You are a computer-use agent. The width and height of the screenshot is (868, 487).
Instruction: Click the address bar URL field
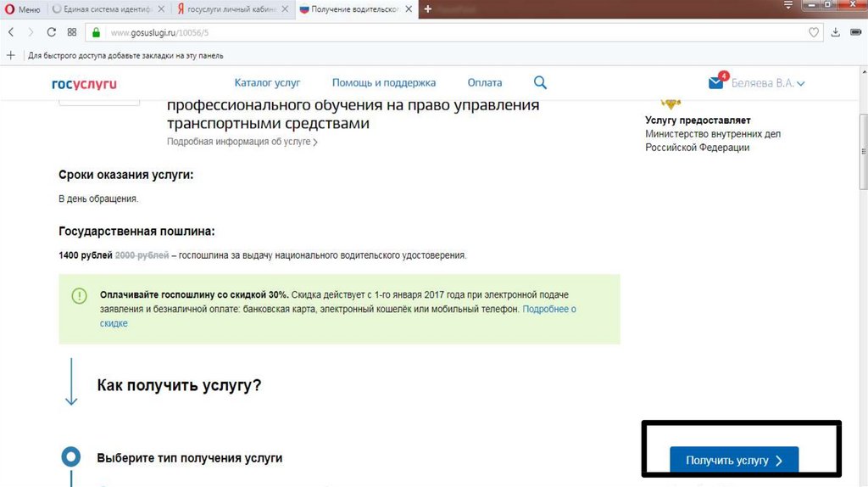tap(424, 32)
